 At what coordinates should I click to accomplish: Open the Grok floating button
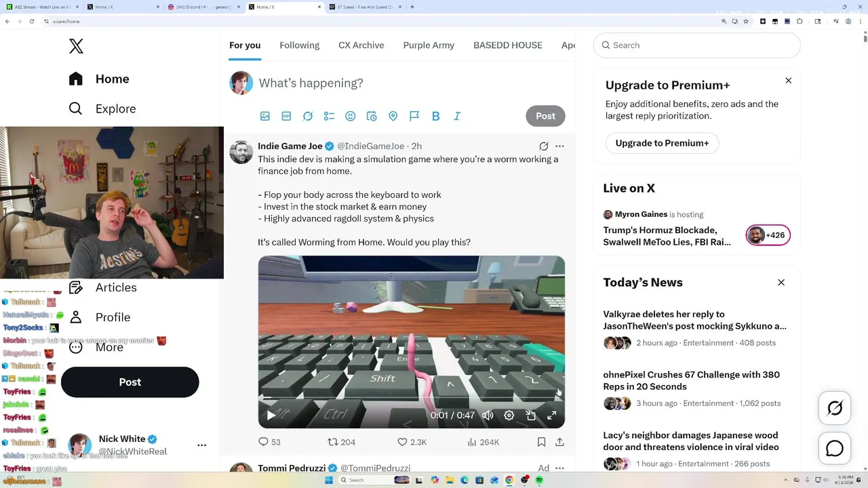coord(835,408)
